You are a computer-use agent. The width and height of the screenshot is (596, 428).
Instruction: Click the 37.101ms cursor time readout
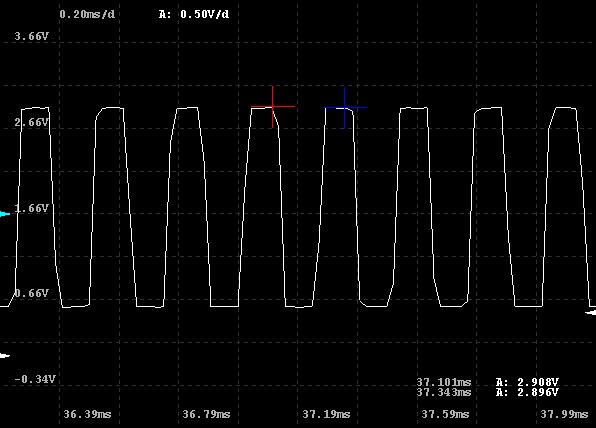pyautogui.click(x=444, y=382)
